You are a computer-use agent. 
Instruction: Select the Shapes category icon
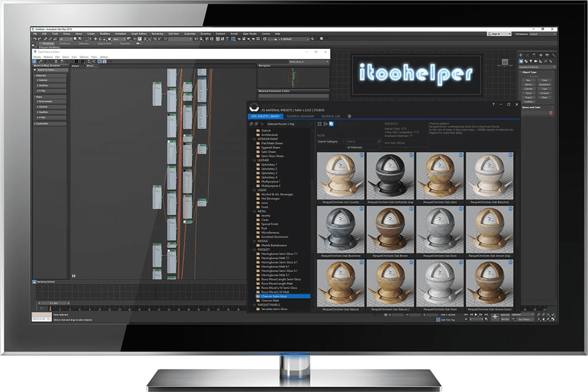pos(526,61)
